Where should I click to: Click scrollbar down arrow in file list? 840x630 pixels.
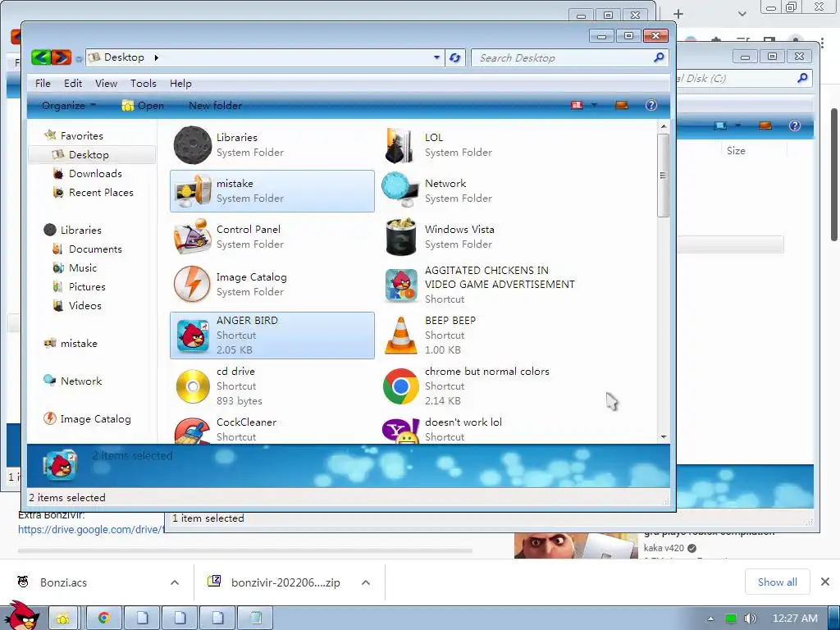(x=663, y=437)
